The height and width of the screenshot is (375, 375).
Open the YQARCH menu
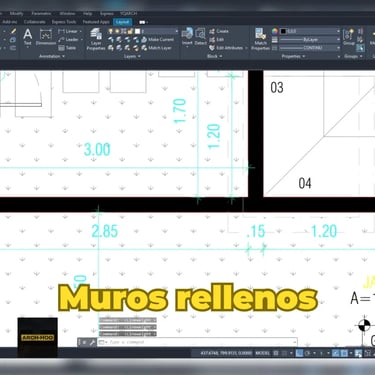pos(128,14)
